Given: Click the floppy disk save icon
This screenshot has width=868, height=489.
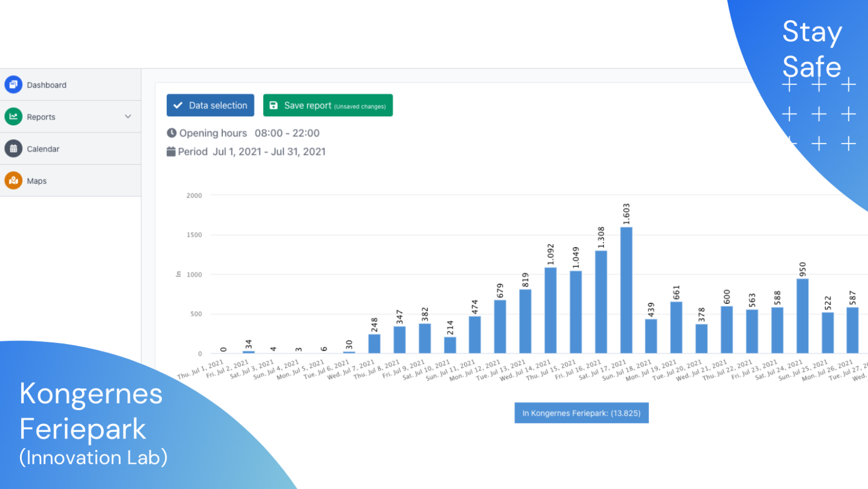Looking at the screenshot, I should [x=274, y=105].
